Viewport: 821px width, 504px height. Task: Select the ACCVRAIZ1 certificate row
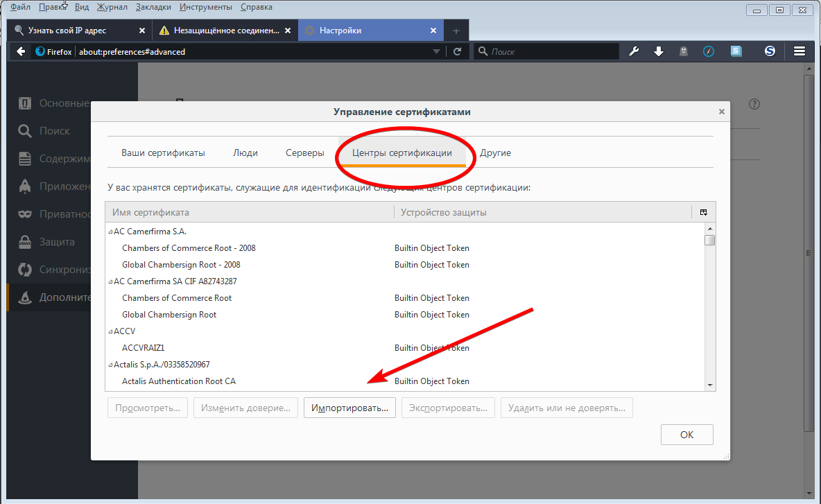point(143,348)
